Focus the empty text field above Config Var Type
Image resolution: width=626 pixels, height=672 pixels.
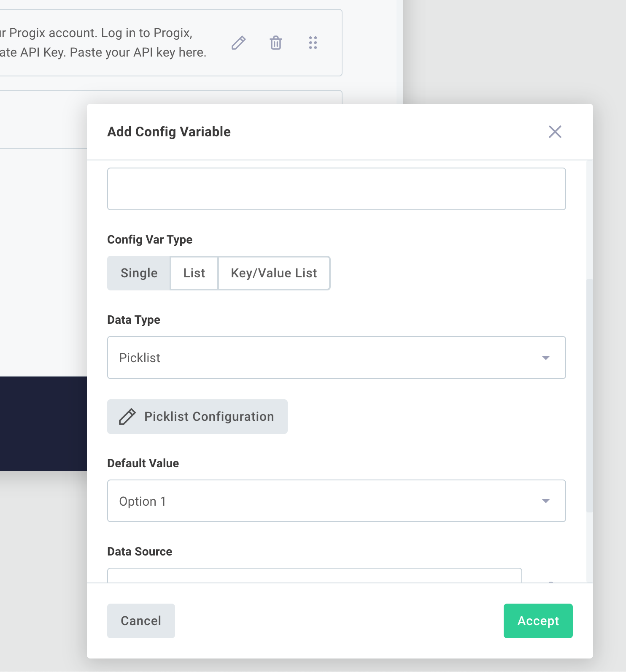point(337,189)
